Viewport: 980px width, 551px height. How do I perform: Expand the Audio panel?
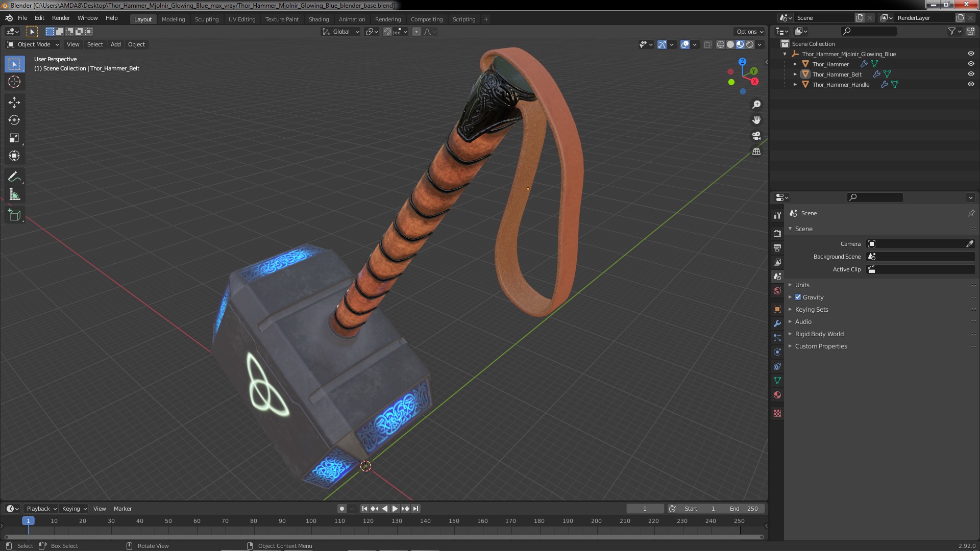(x=803, y=321)
